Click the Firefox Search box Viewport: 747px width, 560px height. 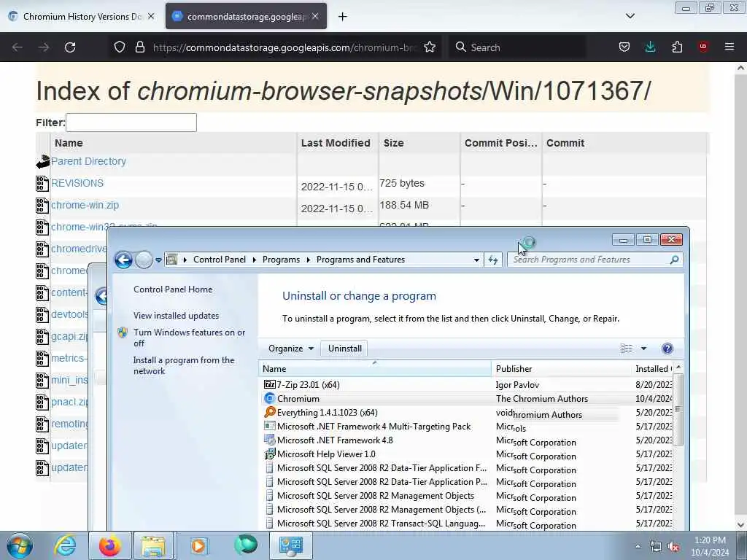click(517, 47)
